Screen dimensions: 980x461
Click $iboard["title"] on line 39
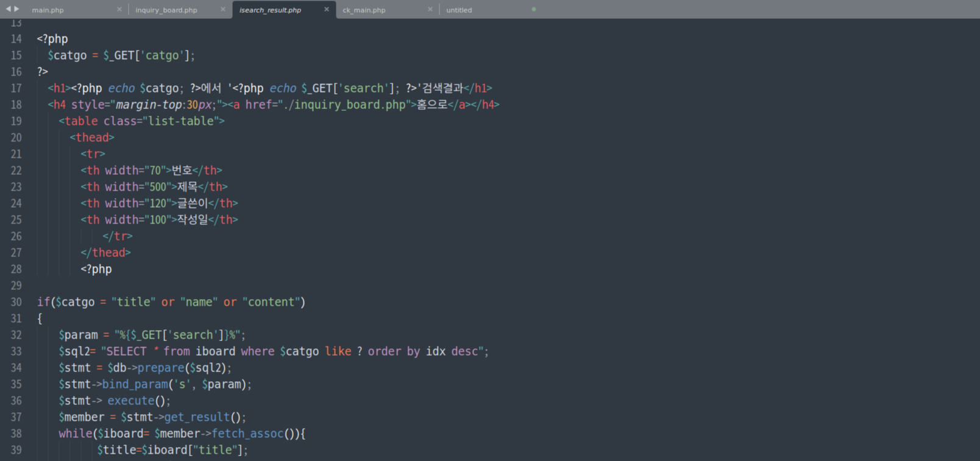click(x=193, y=450)
